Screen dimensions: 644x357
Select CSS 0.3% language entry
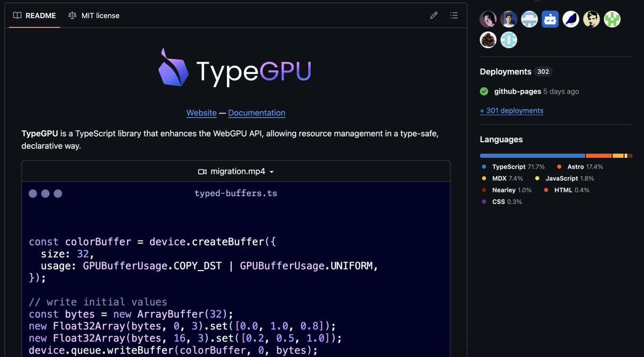coord(502,202)
